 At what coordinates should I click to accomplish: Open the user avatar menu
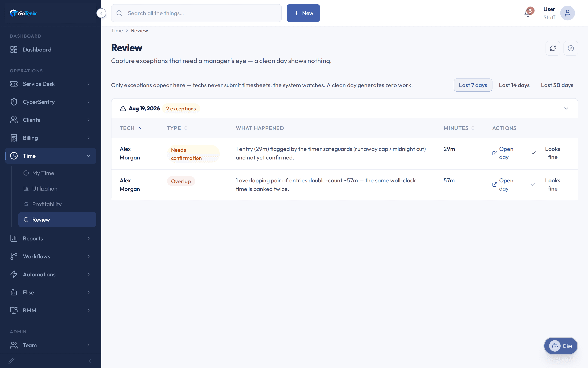click(x=567, y=13)
